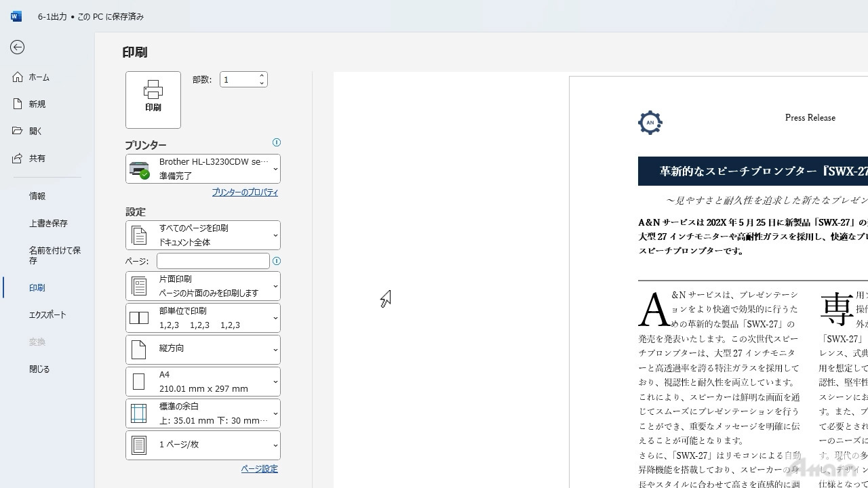Click the share icon beside 共有

[x=18, y=158]
